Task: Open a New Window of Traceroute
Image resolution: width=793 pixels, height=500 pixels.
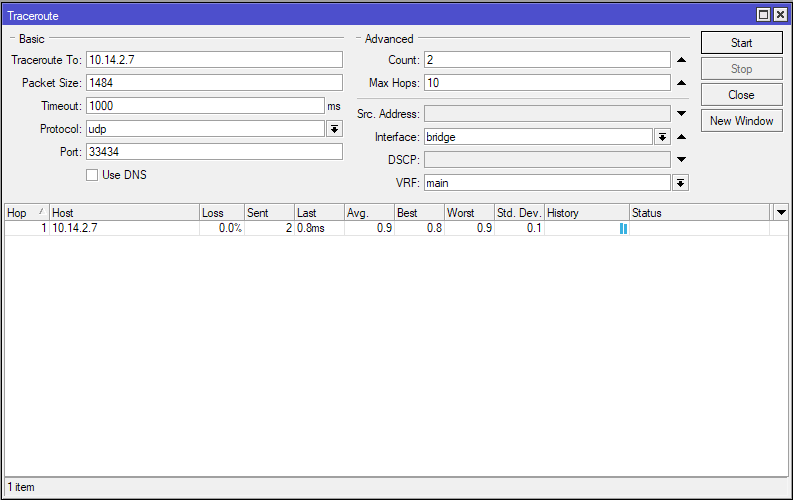Action: tap(741, 121)
